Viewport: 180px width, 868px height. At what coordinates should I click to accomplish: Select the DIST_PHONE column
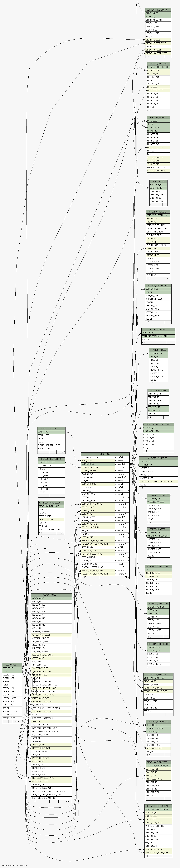(51, 489)
